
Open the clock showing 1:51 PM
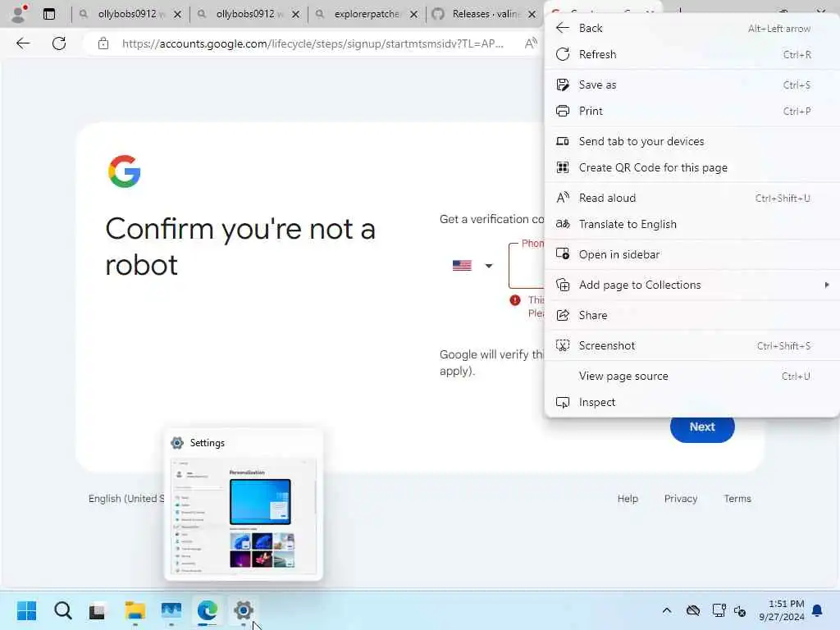781,610
